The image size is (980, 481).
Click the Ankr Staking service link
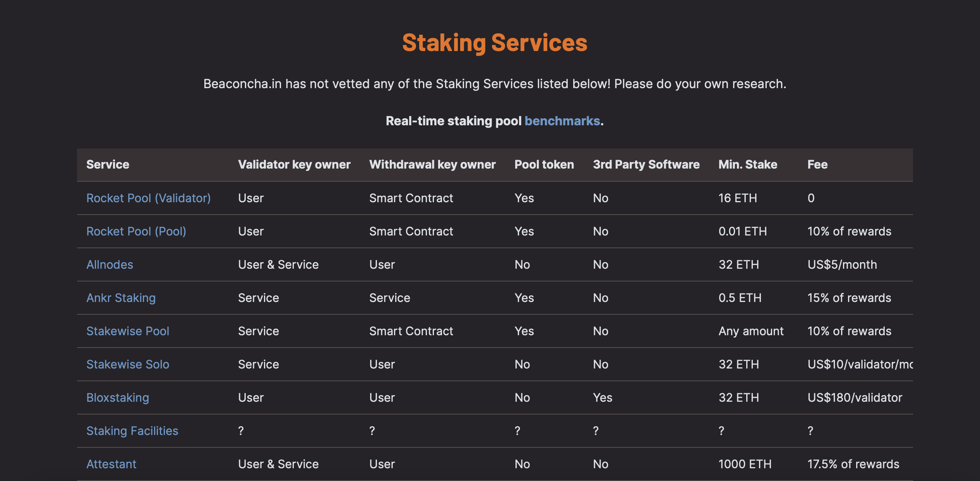click(121, 297)
